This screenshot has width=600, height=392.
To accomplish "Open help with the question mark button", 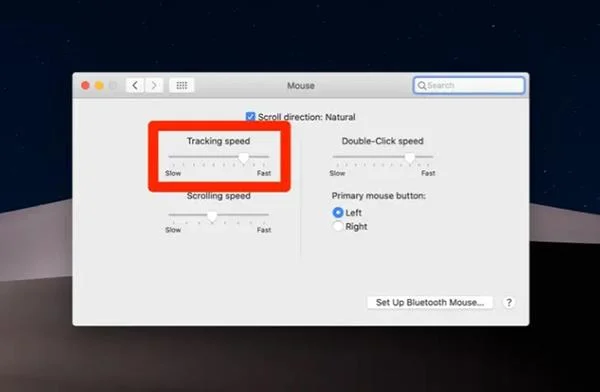I will pos(509,302).
